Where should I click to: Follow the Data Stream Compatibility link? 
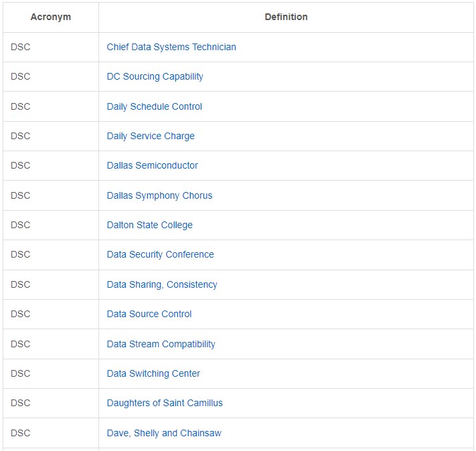161,344
